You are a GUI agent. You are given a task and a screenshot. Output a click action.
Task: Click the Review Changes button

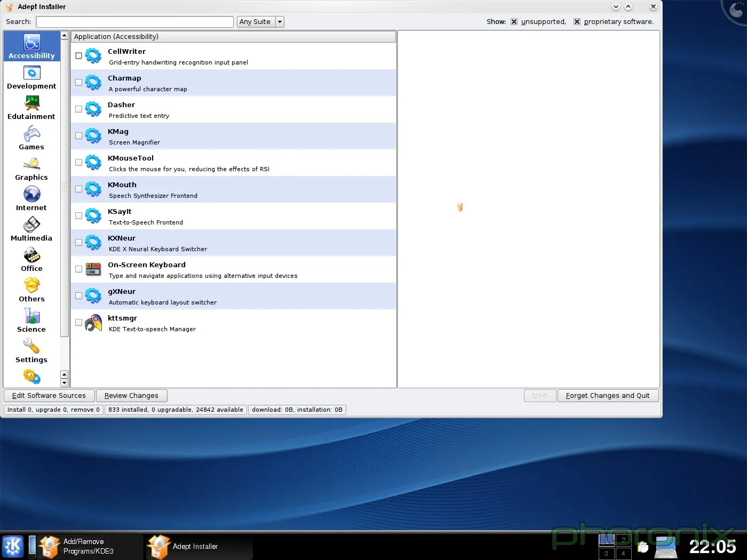click(x=131, y=396)
